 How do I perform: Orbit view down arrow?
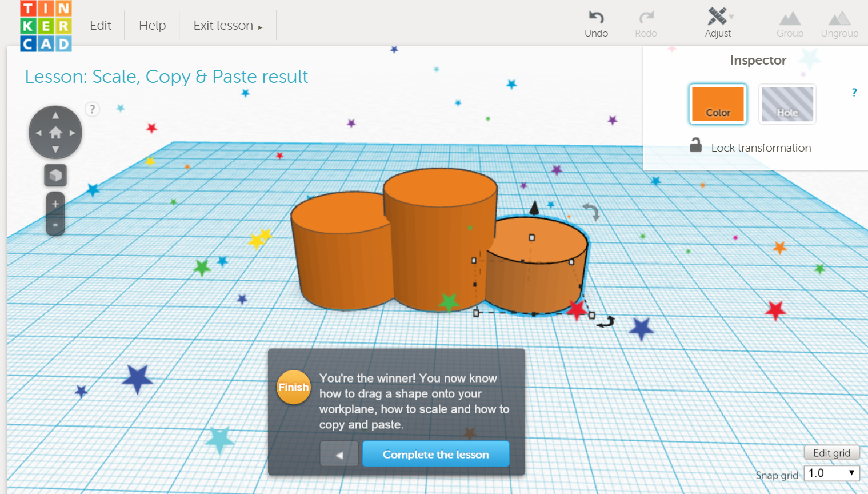tap(55, 150)
